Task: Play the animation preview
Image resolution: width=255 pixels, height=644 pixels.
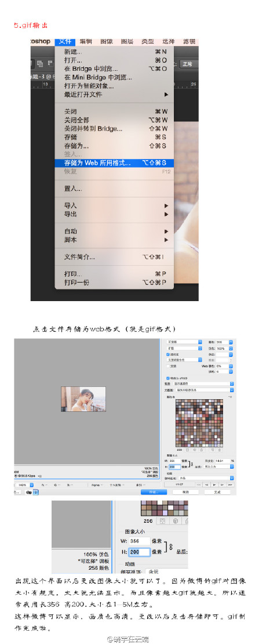Action: (214, 484)
